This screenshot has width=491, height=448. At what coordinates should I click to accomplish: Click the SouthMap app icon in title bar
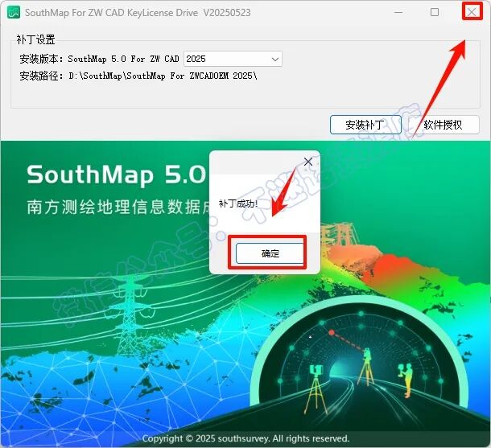[14, 13]
